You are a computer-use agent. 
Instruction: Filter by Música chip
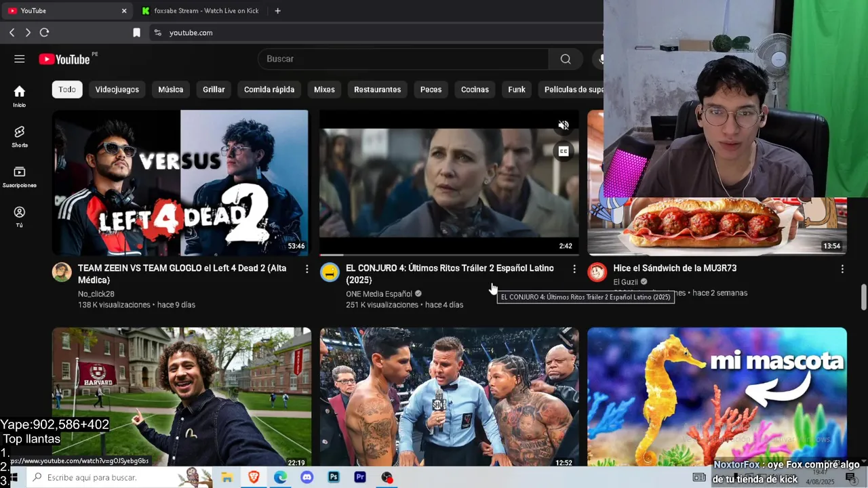click(x=171, y=89)
